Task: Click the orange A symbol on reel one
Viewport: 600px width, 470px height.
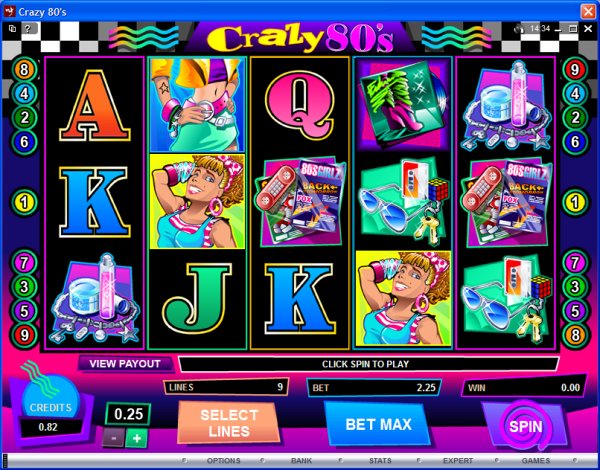Action: [94, 106]
